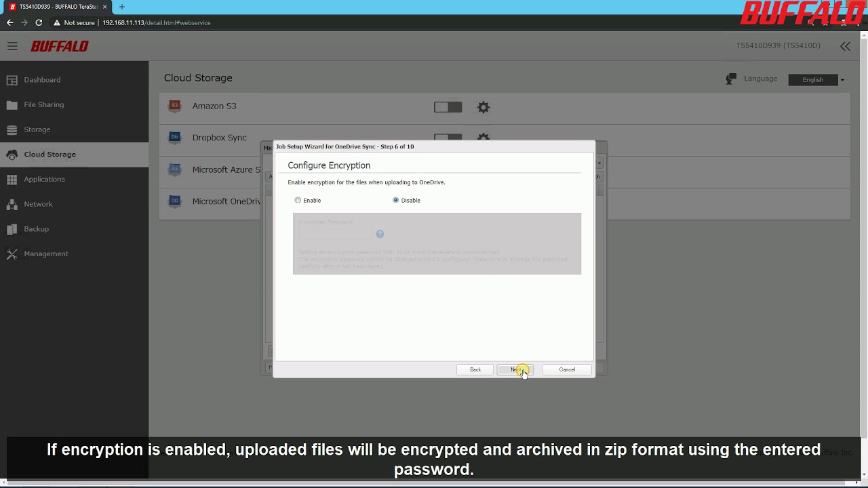Screen dimensions: 868x488
Task: Click the disabled encryption password field
Action: [335, 234]
